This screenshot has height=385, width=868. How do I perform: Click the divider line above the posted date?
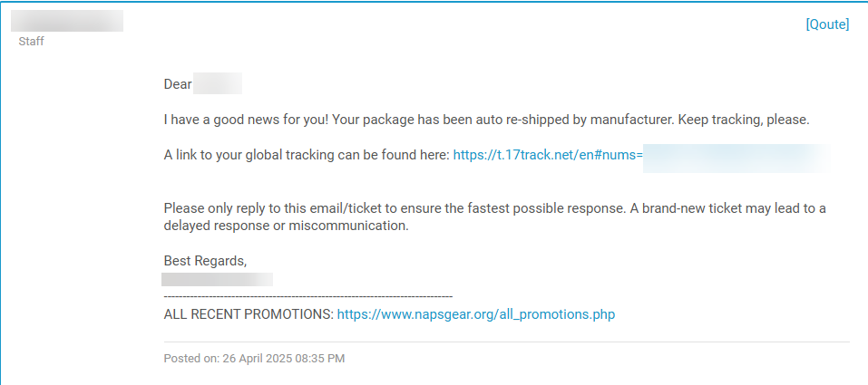coord(506,342)
